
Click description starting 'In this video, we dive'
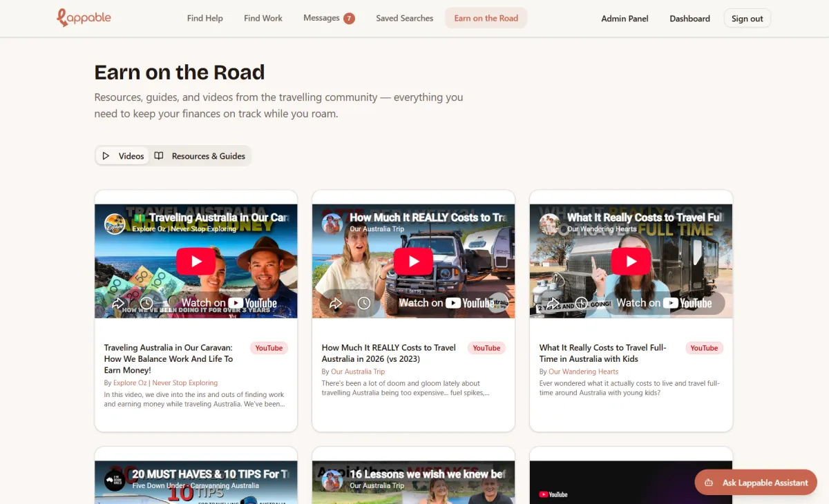tap(195, 399)
